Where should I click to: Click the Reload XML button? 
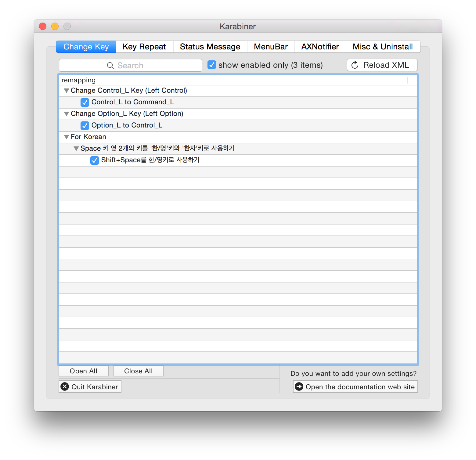[382, 65]
